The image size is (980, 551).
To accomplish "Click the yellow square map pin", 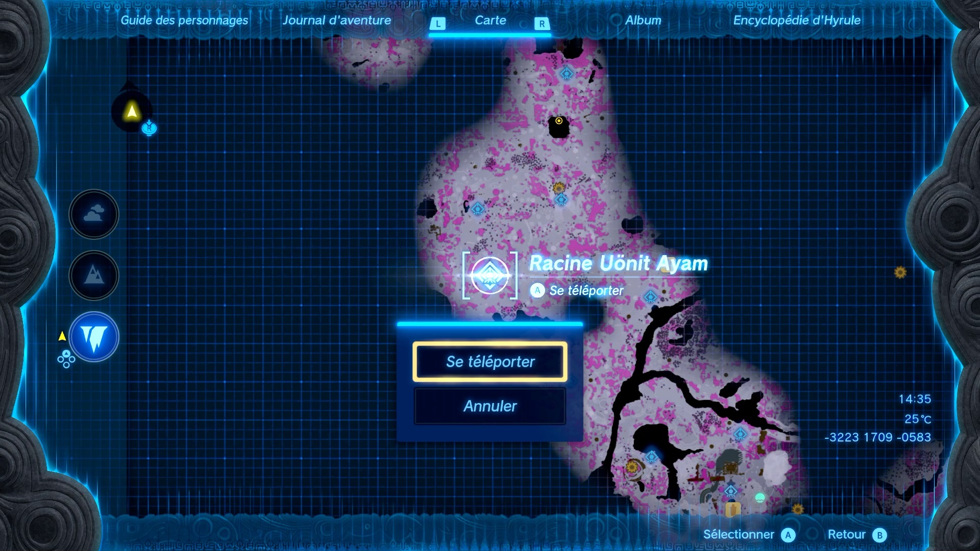I will (x=733, y=509).
